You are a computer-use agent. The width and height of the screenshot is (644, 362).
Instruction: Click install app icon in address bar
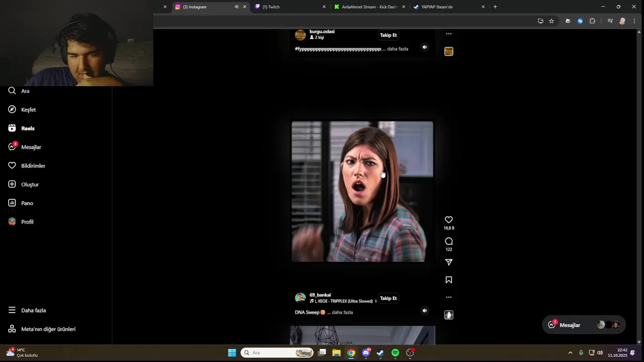pos(540,21)
